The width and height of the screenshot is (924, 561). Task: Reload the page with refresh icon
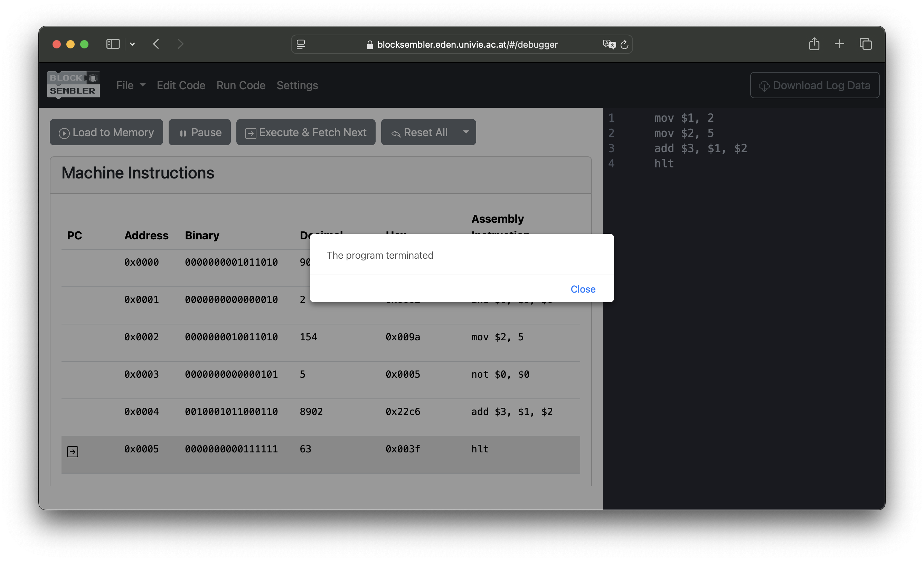click(624, 44)
